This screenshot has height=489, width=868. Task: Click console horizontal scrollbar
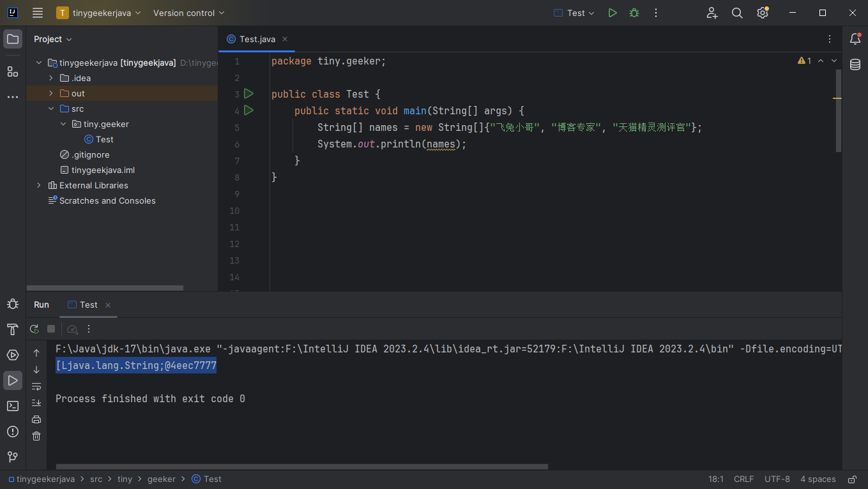click(x=301, y=467)
